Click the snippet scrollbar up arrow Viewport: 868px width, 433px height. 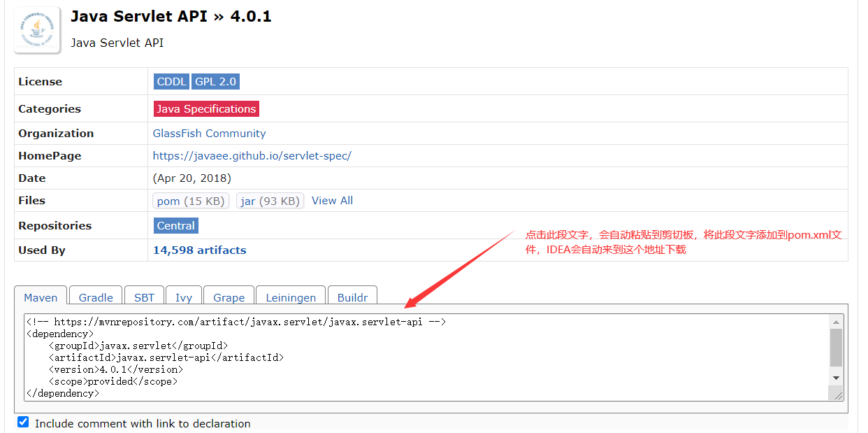(x=837, y=322)
